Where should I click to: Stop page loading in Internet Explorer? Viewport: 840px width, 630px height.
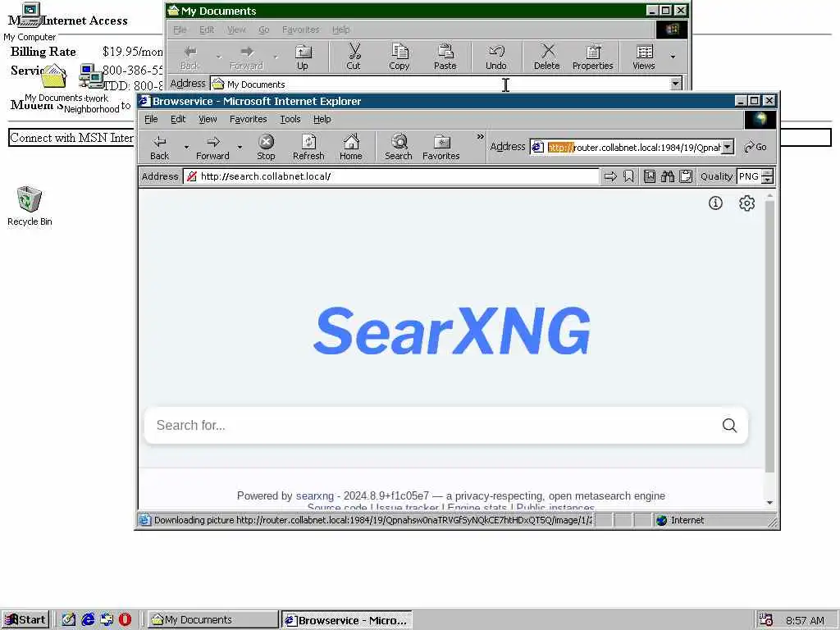(266, 148)
